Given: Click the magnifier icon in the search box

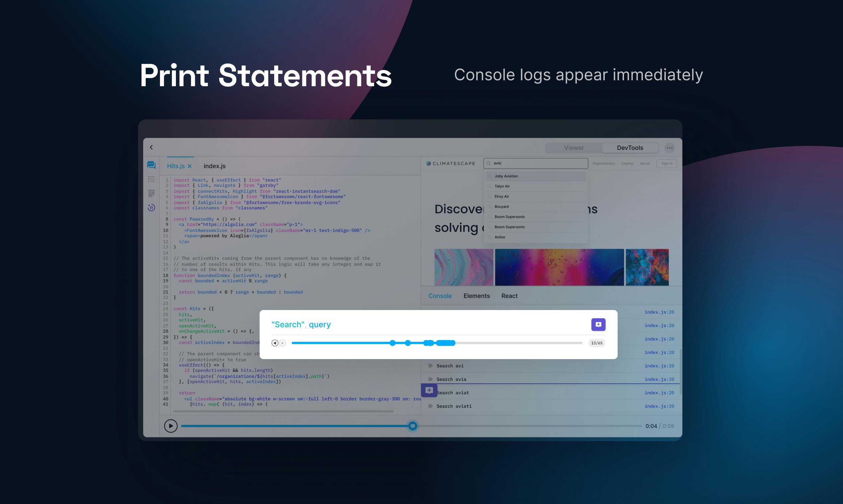Looking at the screenshot, I should (489, 163).
